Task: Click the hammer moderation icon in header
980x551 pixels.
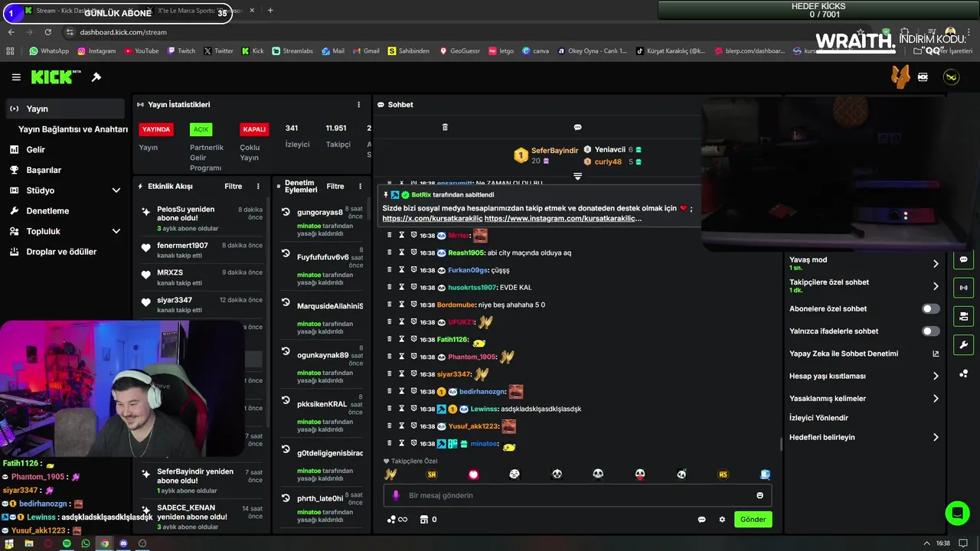Action: coord(96,77)
